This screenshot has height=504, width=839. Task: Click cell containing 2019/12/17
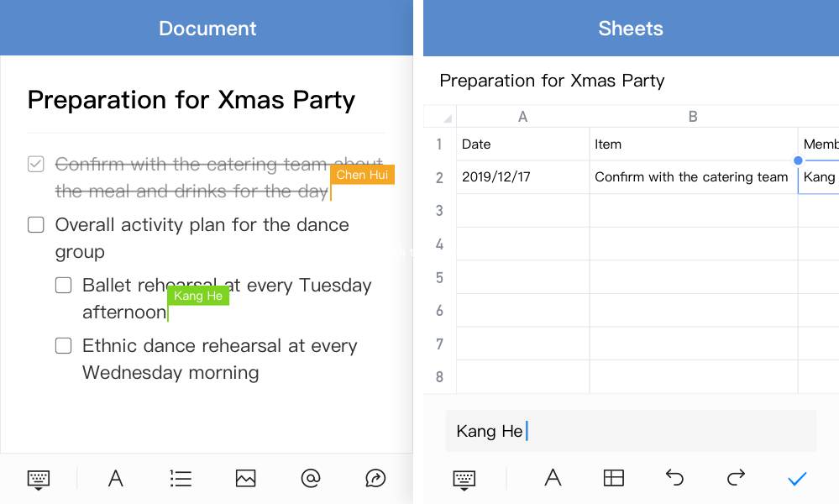click(x=522, y=177)
